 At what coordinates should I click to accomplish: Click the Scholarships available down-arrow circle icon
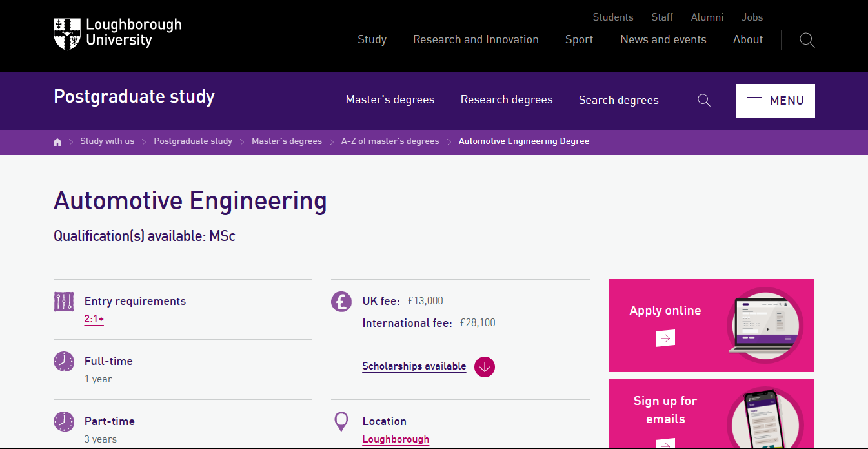(x=484, y=367)
